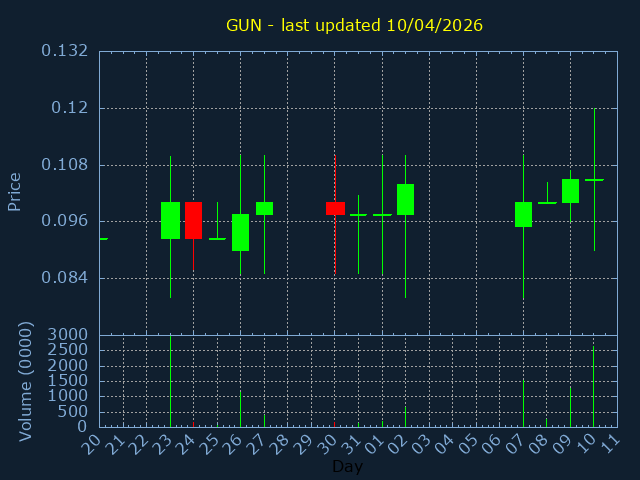Click the green candlestick on day 02
This screenshot has width=640, height=480.
click(405, 199)
